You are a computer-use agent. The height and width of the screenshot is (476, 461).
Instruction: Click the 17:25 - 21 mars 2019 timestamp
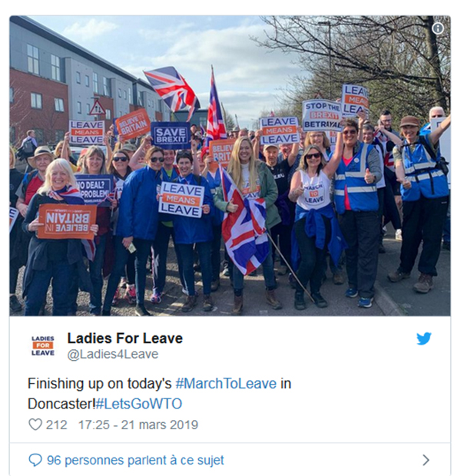point(138,425)
